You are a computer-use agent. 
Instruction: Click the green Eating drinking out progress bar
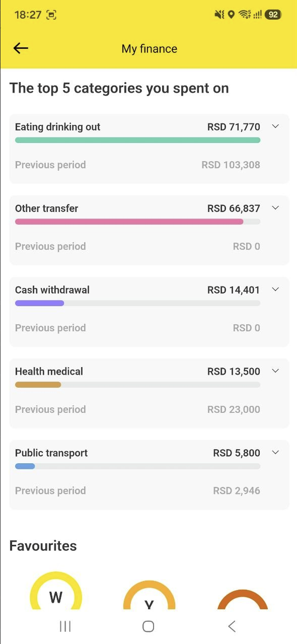pyautogui.click(x=137, y=140)
